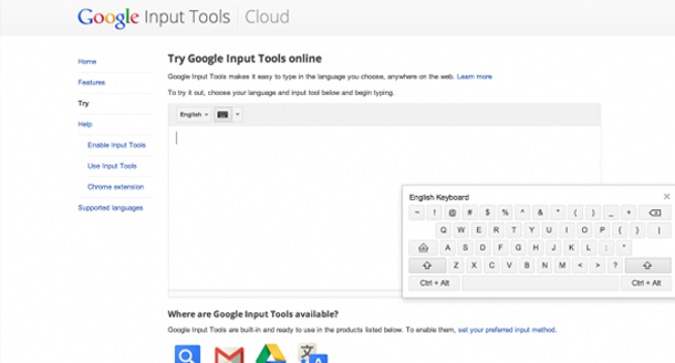Image resolution: width=675 pixels, height=363 pixels.
Task: Click the Q key on the keyboard
Action: 443,230
